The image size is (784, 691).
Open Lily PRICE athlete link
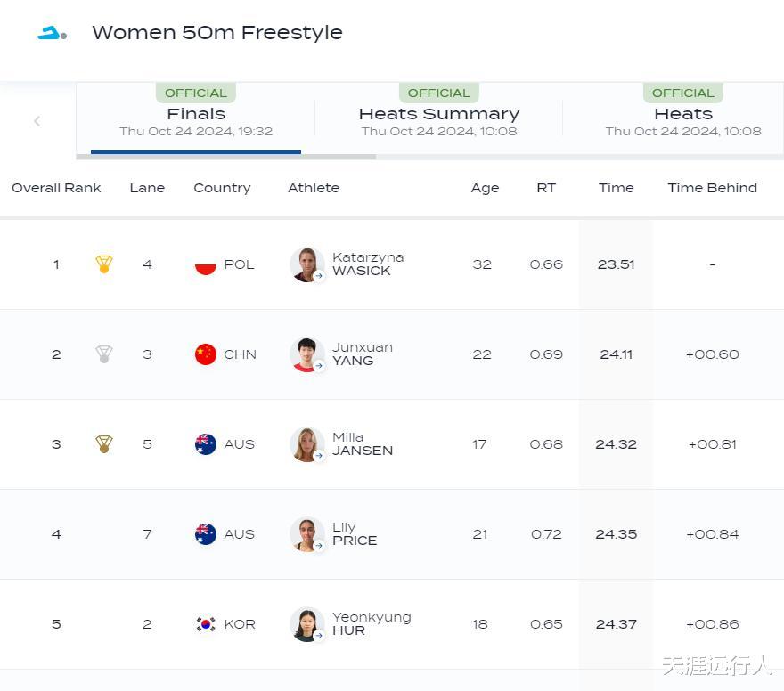coord(354,534)
